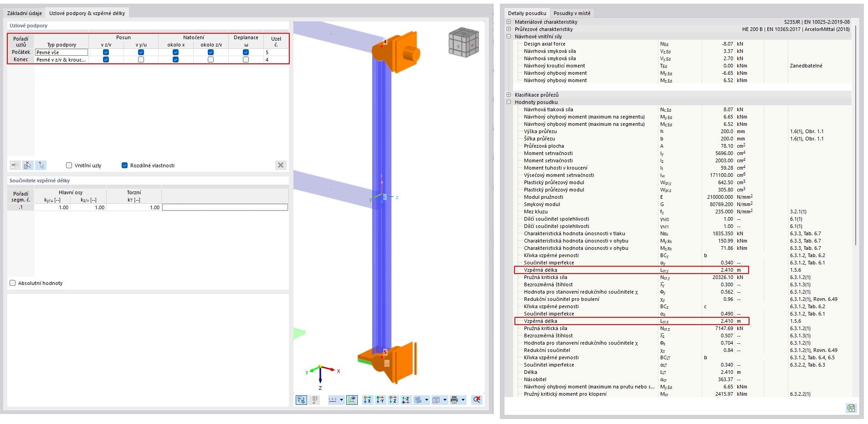Screen dimensions: 868x424
Task: Open solid render mode dropdown arrow
Action: [426, 400]
